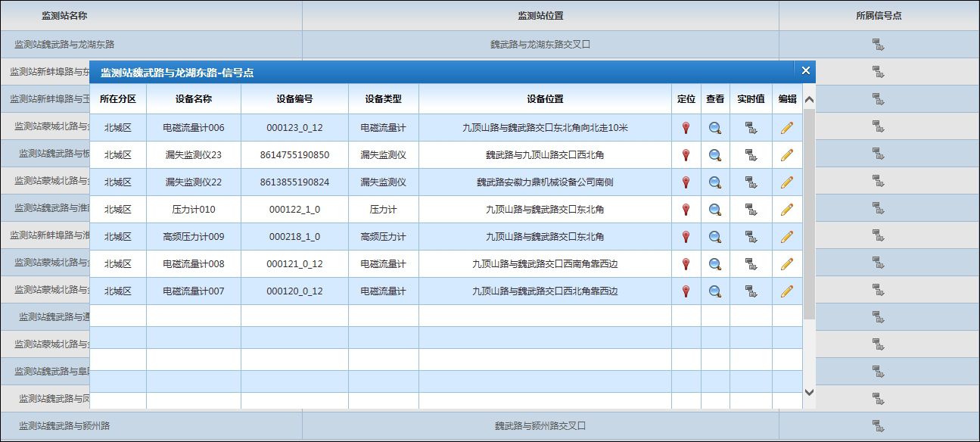Edit the 压力计010 device row
The image size is (980, 442).
[786, 210]
